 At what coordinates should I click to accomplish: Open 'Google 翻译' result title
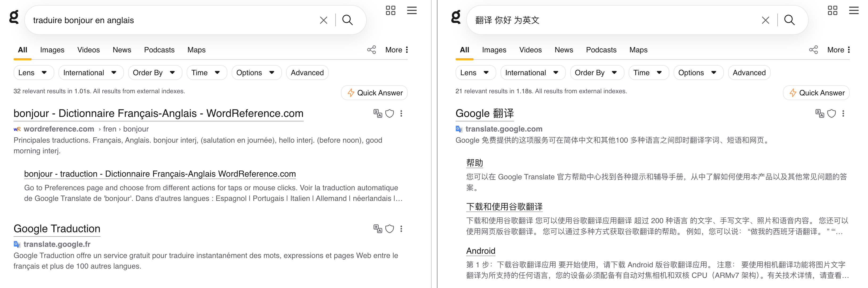coord(485,113)
